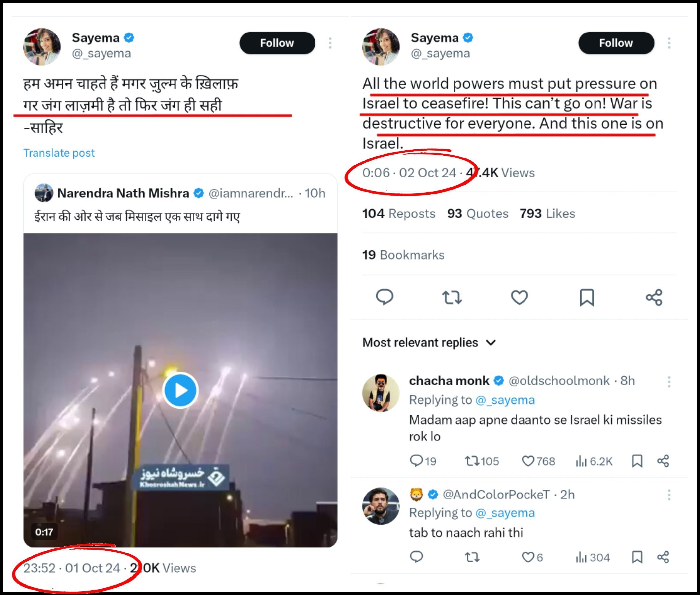Reply to chacha monk's comment
Image resolution: width=700 pixels, height=595 pixels.
point(423,461)
